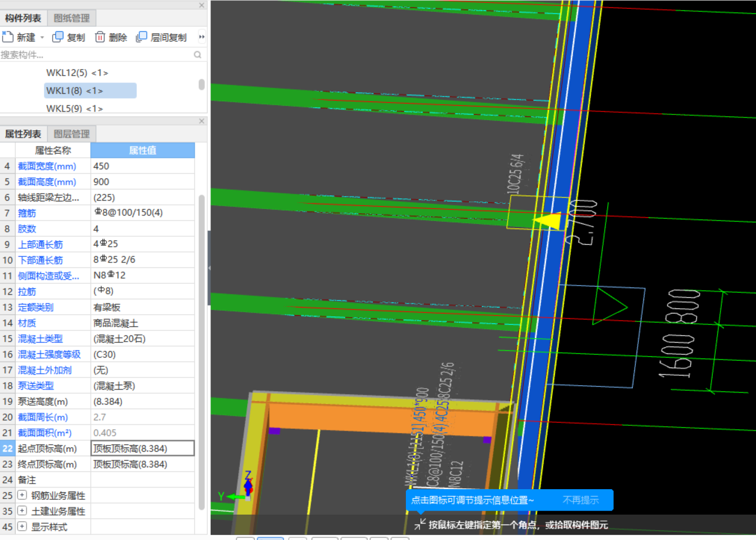Click the search magnifier icon
The image size is (756, 540).
click(198, 55)
